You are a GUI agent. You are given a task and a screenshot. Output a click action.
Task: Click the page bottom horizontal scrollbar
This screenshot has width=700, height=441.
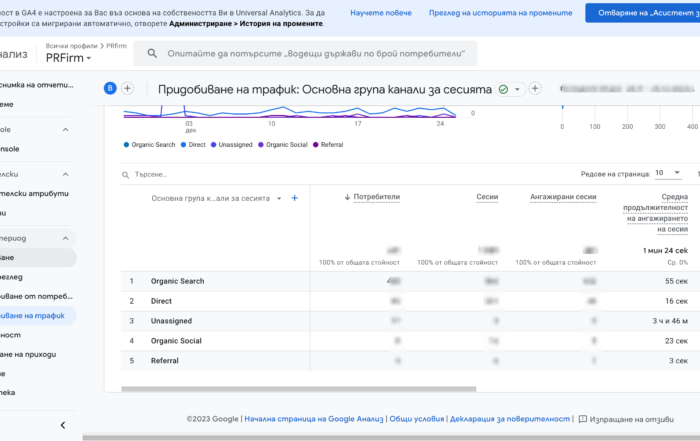pyautogui.click(x=391, y=438)
